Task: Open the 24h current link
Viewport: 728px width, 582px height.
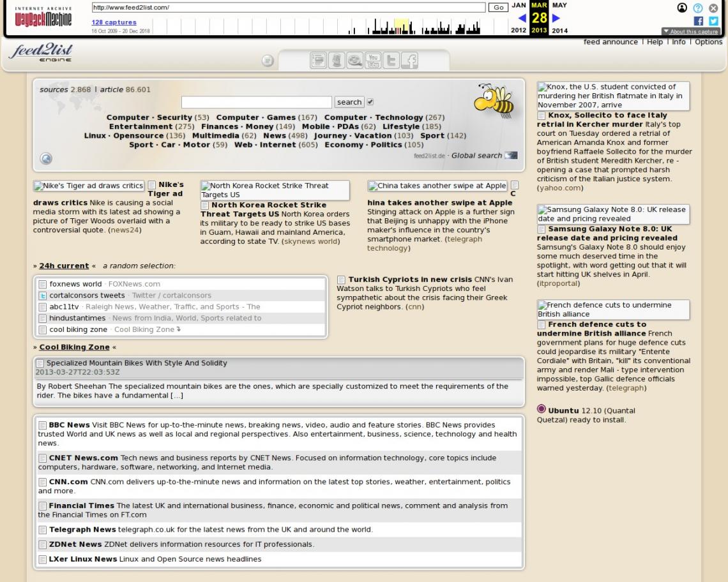Action: pyautogui.click(x=64, y=266)
